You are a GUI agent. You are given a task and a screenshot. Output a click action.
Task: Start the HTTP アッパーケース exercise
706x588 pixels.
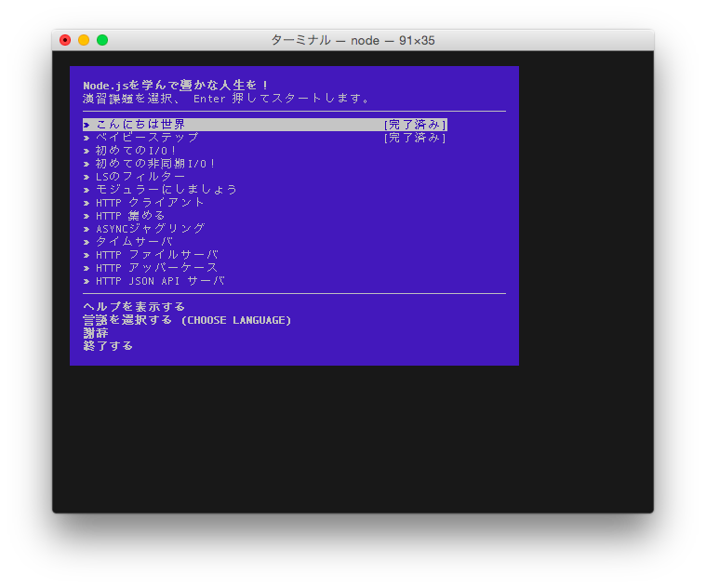coord(156,268)
